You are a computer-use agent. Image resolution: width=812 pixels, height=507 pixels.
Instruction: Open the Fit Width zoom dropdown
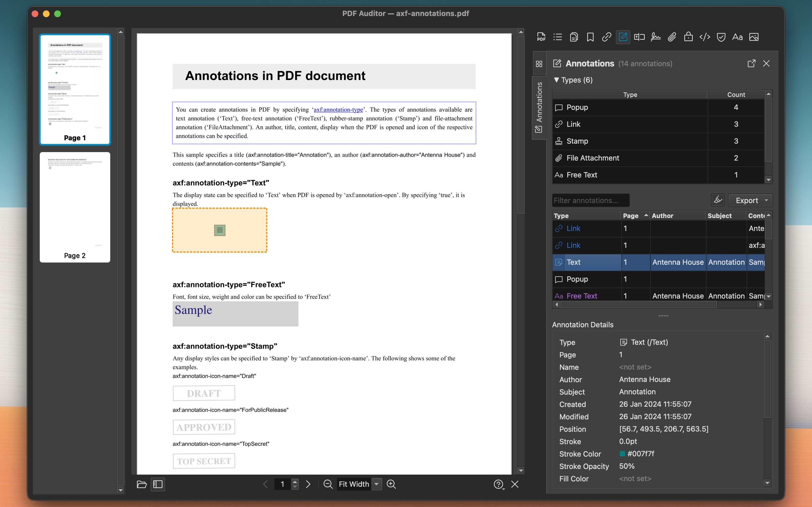[x=358, y=484]
